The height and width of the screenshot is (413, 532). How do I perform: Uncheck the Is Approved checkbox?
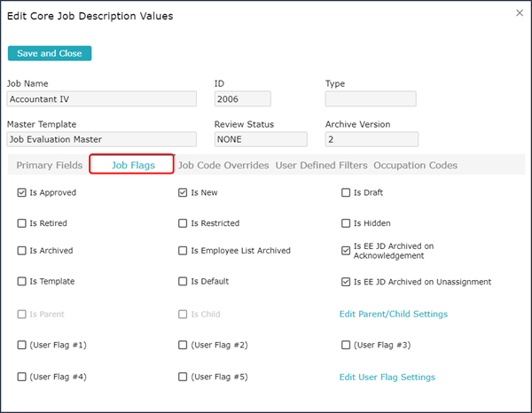22,192
